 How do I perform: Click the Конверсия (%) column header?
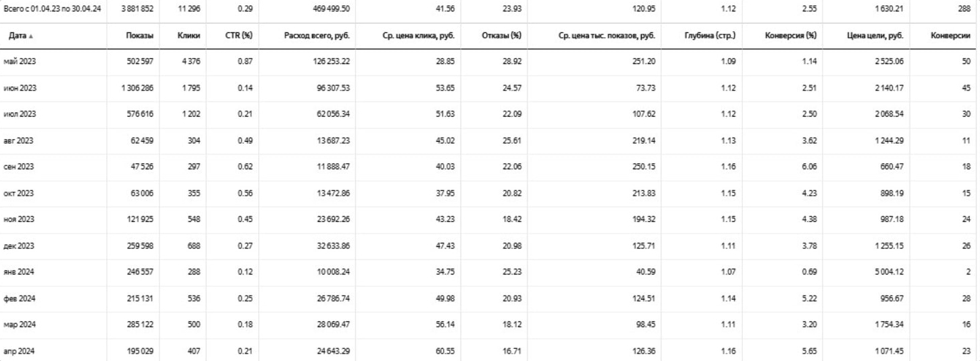click(791, 36)
